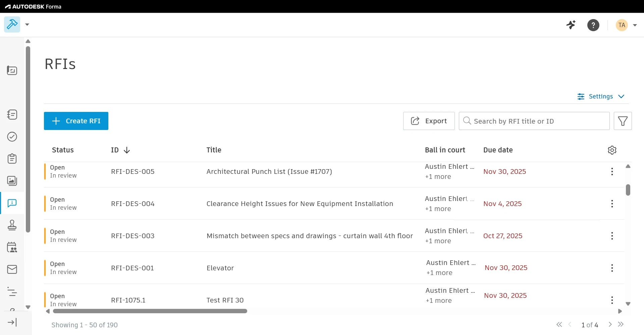This screenshot has height=335, width=644.
Task: Focus the Search by RFI title field
Action: point(534,121)
